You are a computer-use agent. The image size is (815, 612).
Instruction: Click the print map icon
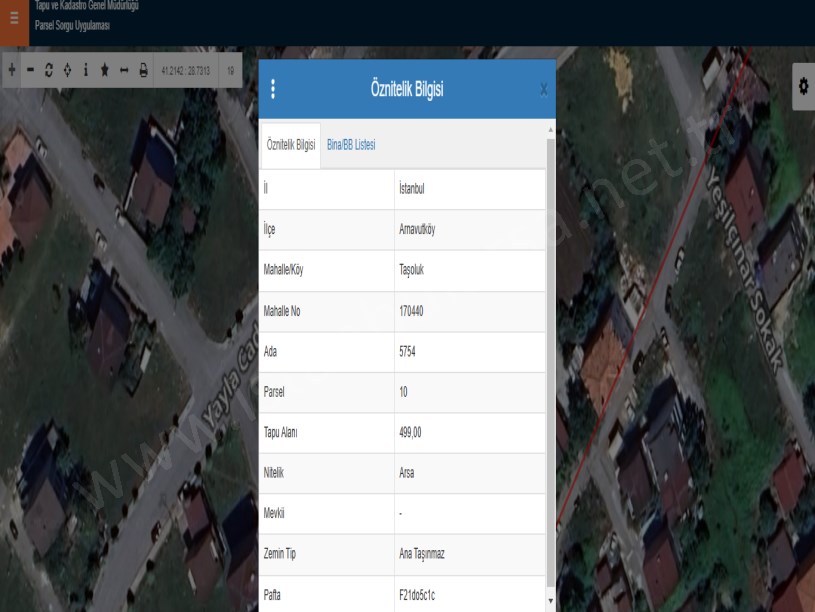(x=143, y=70)
